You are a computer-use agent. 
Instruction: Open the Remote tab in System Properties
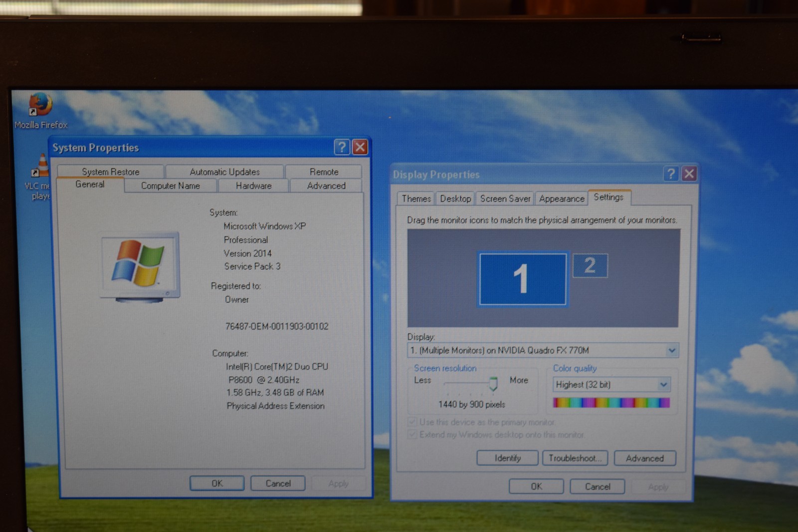324,172
